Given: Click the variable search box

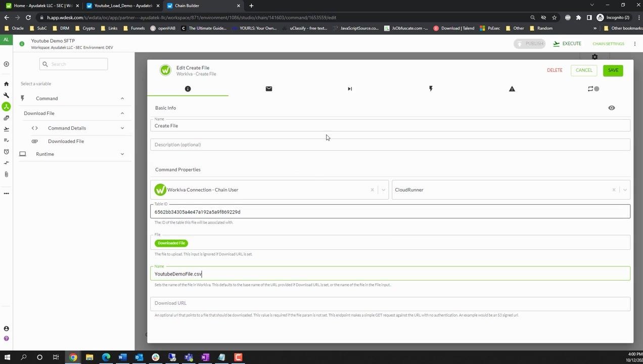Looking at the screenshot, I should click(x=74, y=64).
